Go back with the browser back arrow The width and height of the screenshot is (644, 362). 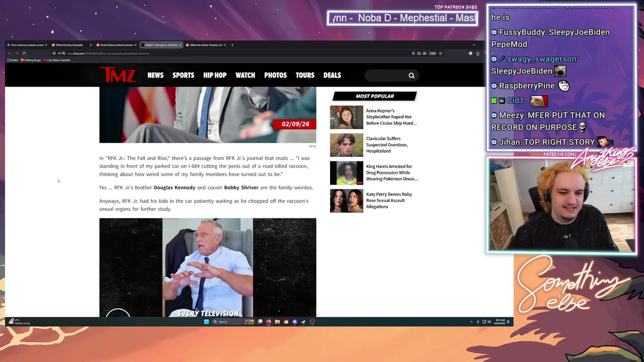(10, 53)
